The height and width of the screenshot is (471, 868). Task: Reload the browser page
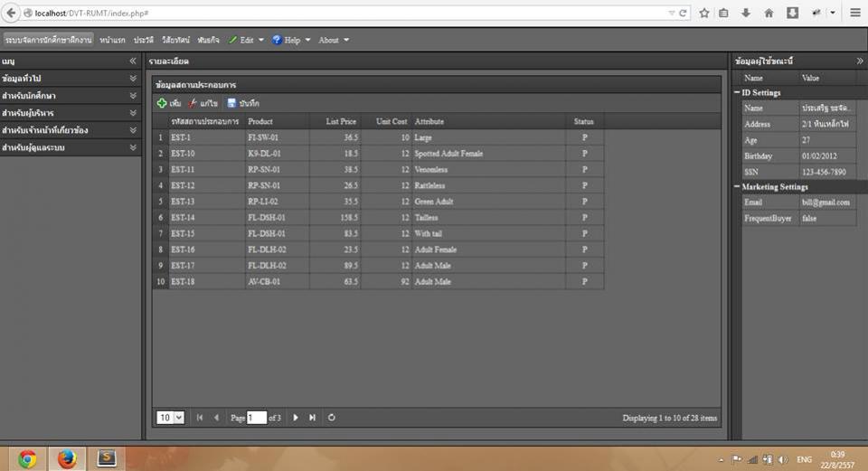coord(683,13)
